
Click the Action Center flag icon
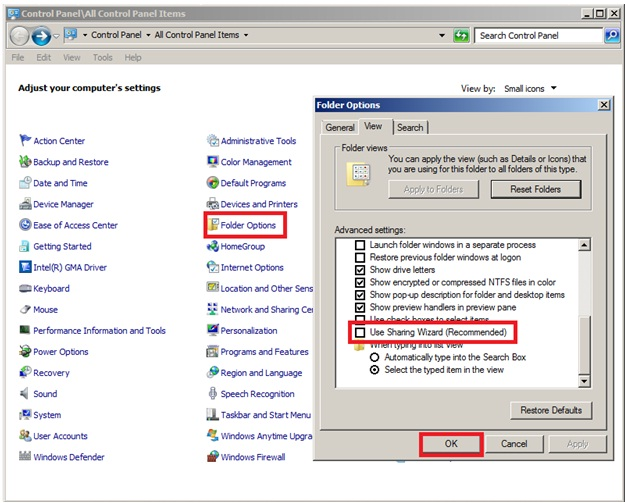[x=25, y=140]
